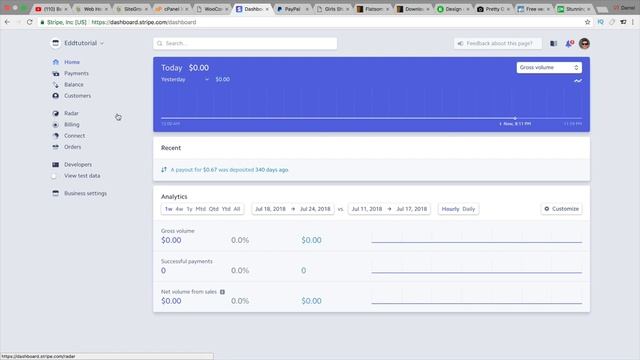The image size is (640, 360).
Task: Click the Customize analytics button
Action: pyautogui.click(x=562, y=209)
